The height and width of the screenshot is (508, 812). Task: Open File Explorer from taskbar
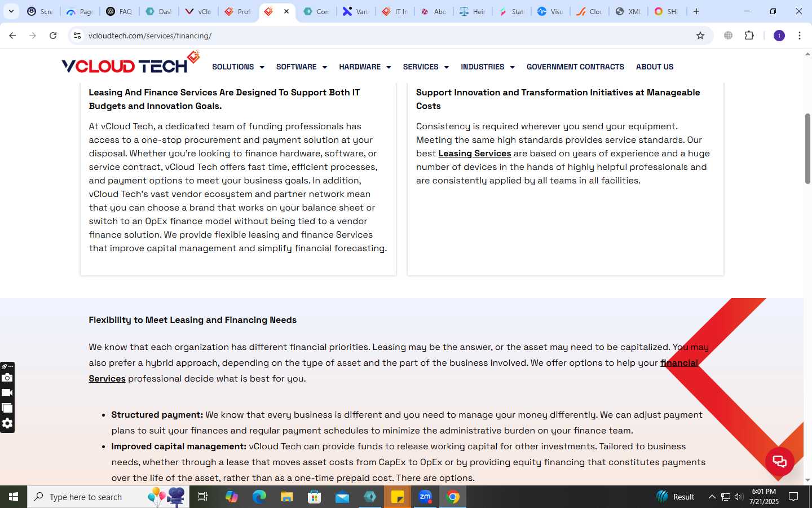point(287,497)
